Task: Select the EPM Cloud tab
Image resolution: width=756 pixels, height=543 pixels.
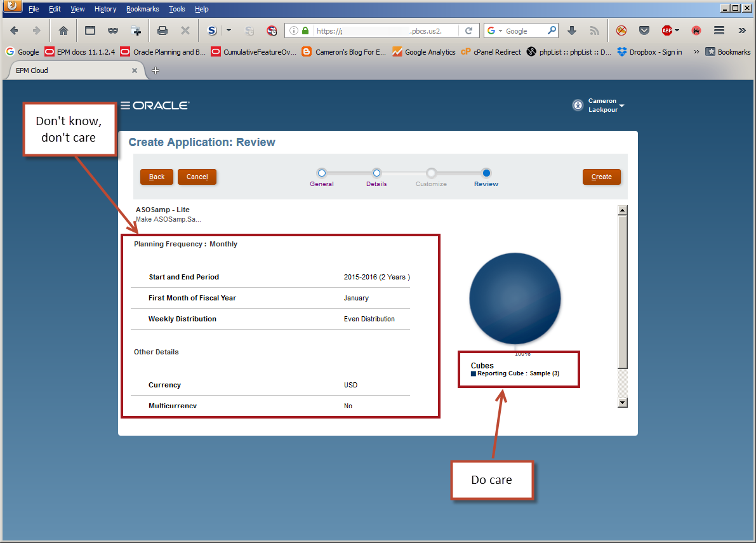Action: click(75, 70)
